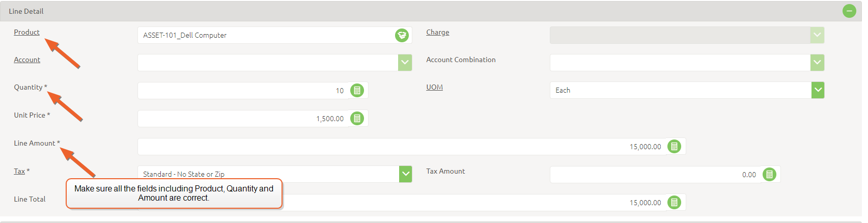Viewport: 868px width, 223px height.
Task: Open calculator for the Line Total field
Action: tap(674, 203)
